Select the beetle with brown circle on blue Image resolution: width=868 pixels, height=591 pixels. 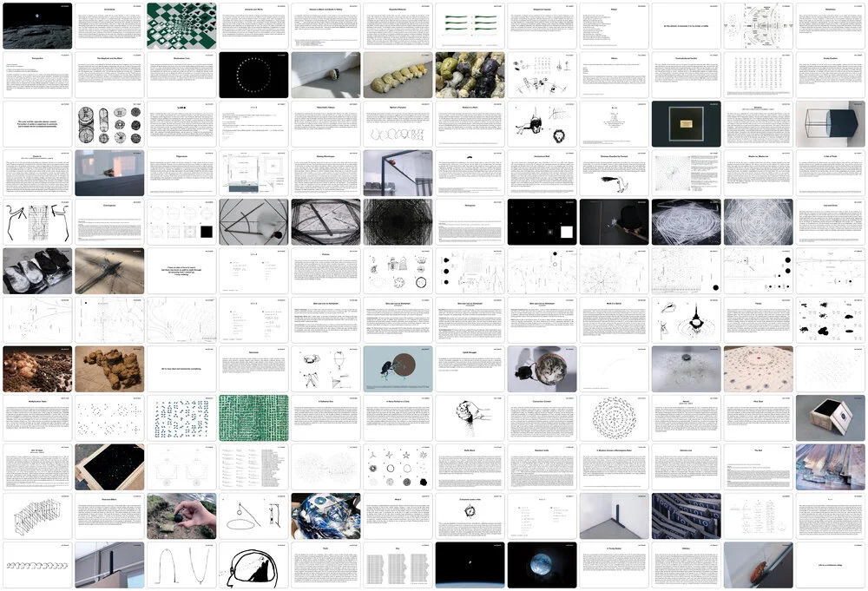(x=398, y=369)
